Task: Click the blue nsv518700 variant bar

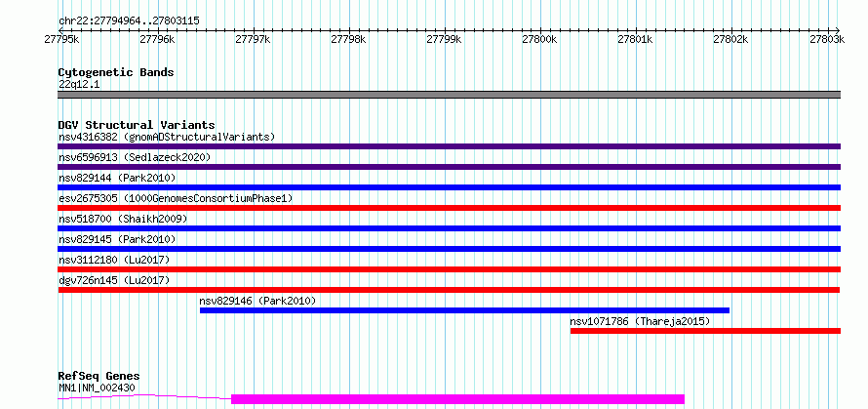Action: coord(449,228)
